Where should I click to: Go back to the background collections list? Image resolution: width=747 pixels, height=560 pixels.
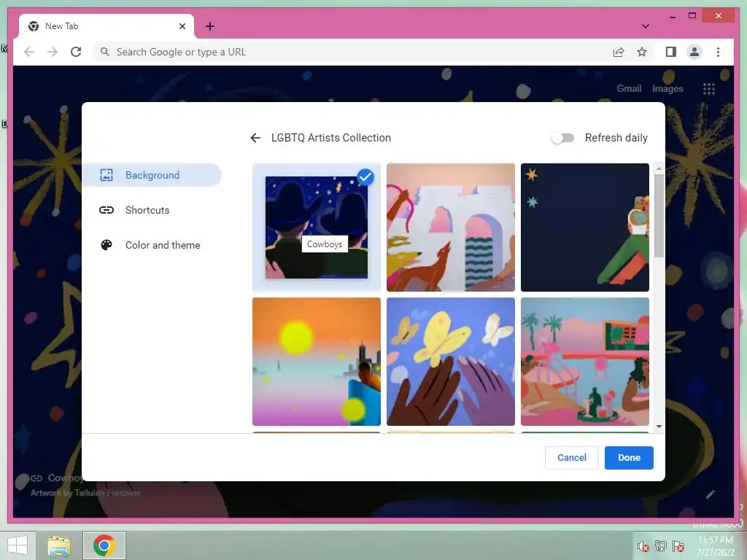(x=255, y=138)
